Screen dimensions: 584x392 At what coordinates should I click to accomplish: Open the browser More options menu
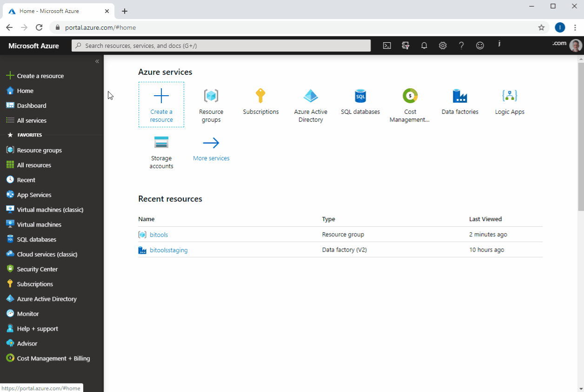(575, 27)
